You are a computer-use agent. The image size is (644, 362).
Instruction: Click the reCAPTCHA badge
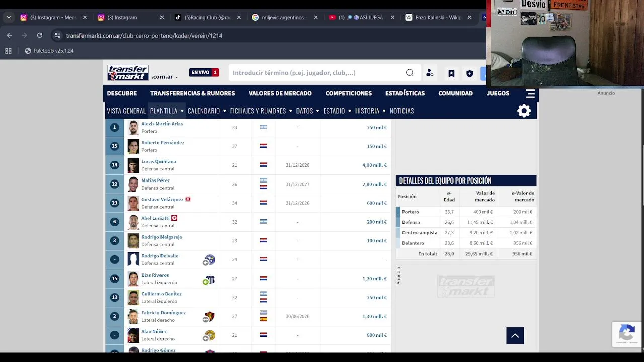[x=627, y=334]
